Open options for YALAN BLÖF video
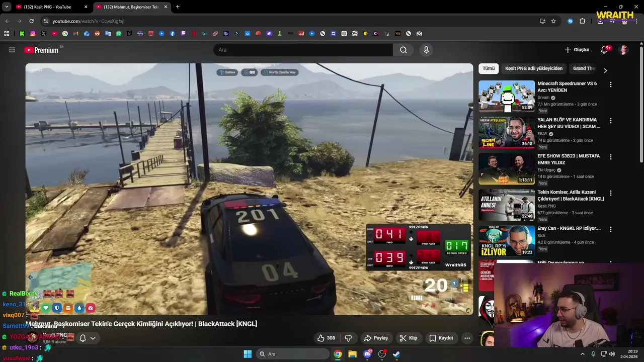 pyautogui.click(x=611, y=121)
